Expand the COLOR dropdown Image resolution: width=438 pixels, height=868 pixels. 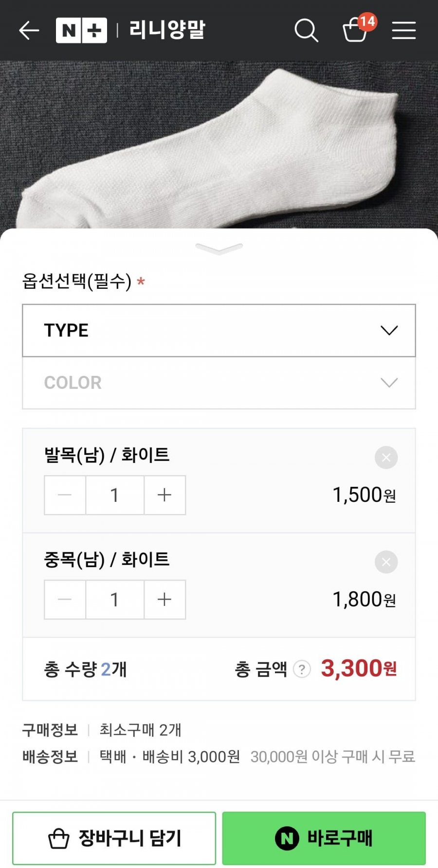pyautogui.click(x=219, y=383)
